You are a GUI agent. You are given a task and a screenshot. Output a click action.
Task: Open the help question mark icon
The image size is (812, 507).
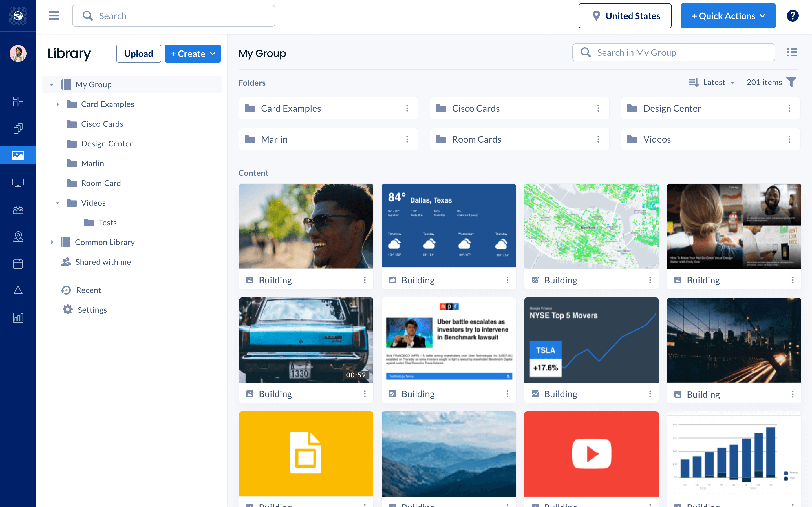click(x=793, y=16)
